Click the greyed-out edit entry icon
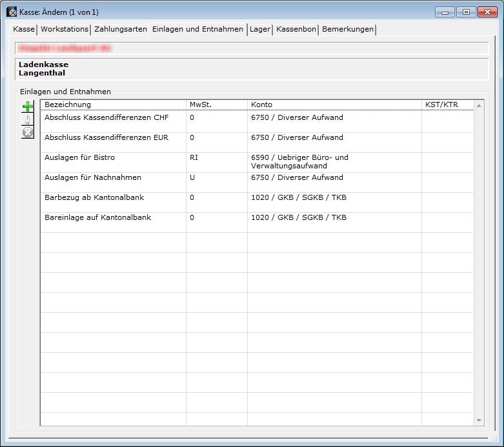The height and width of the screenshot is (447, 504). [28, 120]
